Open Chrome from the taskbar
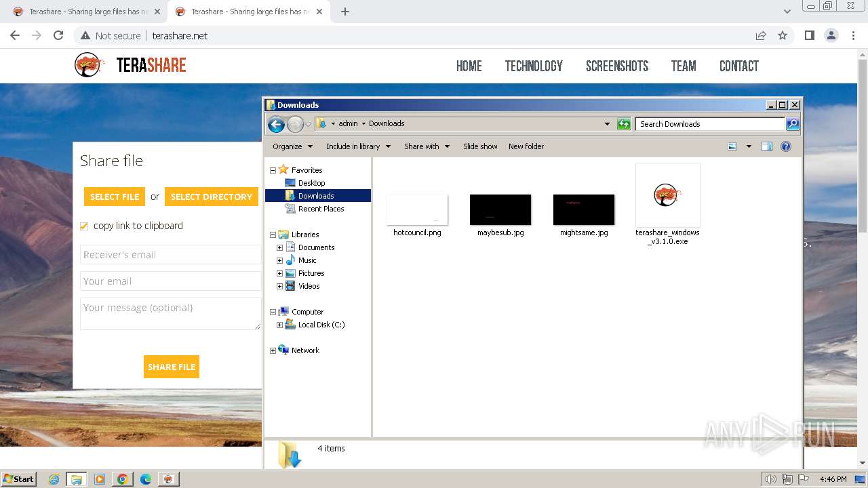 tap(123, 479)
